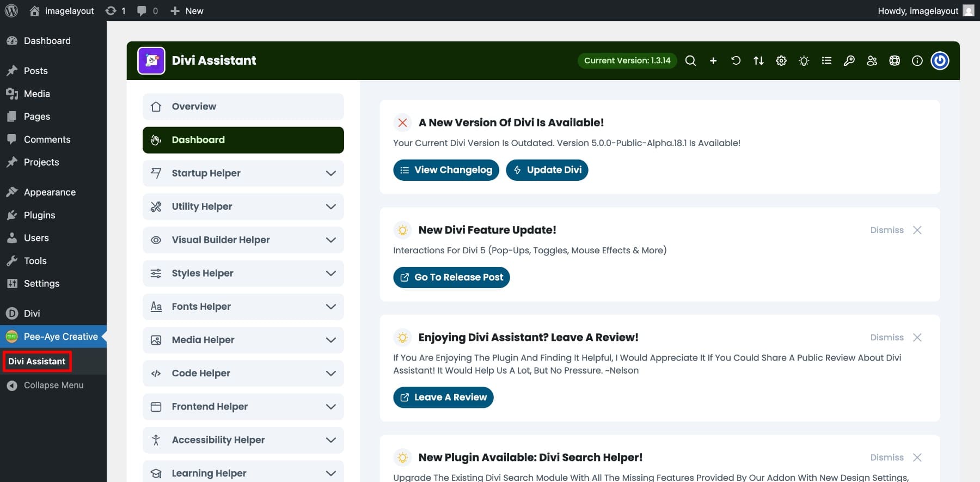Open the Pee-Aye Creative menu item
The image size is (980, 482).
[53, 337]
